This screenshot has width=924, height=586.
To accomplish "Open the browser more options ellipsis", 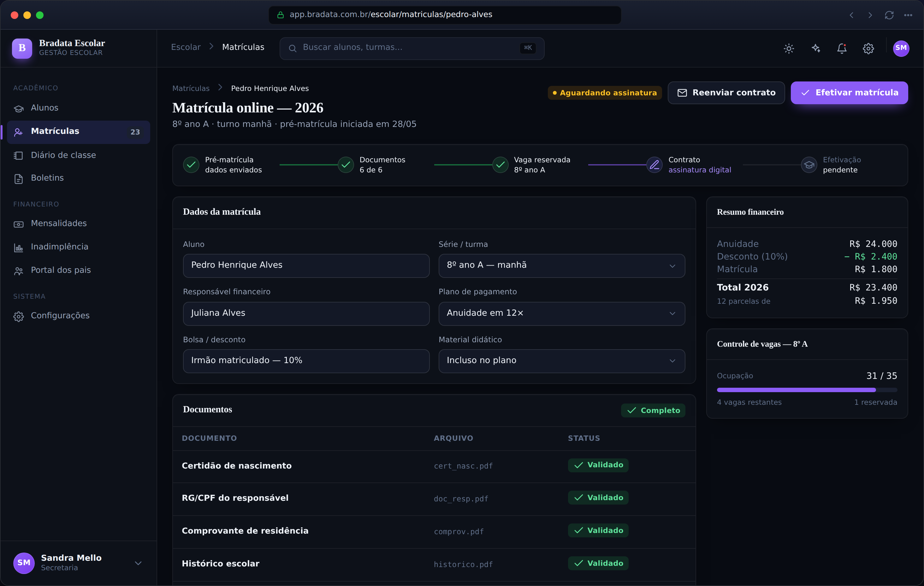I will [x=908, y=15].
